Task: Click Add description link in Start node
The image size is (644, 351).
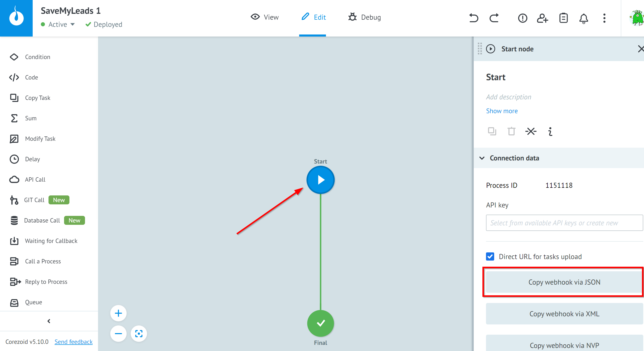Action: [x=508, y=97]
